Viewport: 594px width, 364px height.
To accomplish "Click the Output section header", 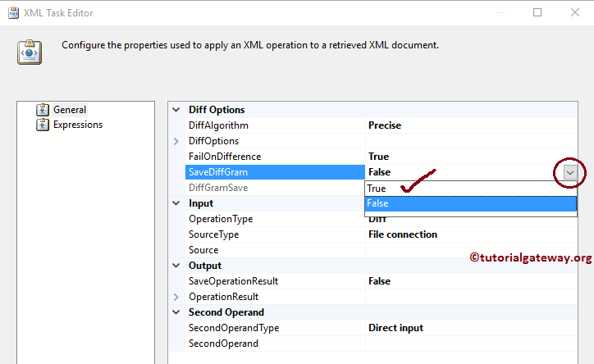I will [205, 266].
